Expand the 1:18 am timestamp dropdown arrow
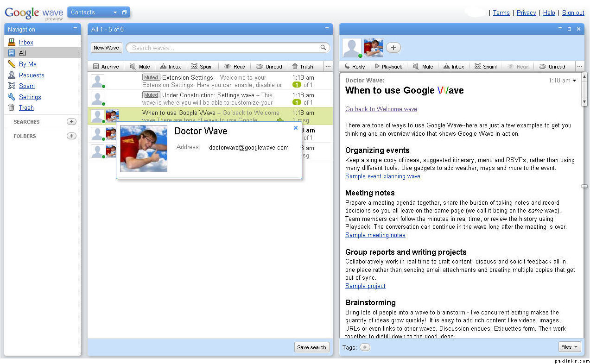 pos(575,81)
